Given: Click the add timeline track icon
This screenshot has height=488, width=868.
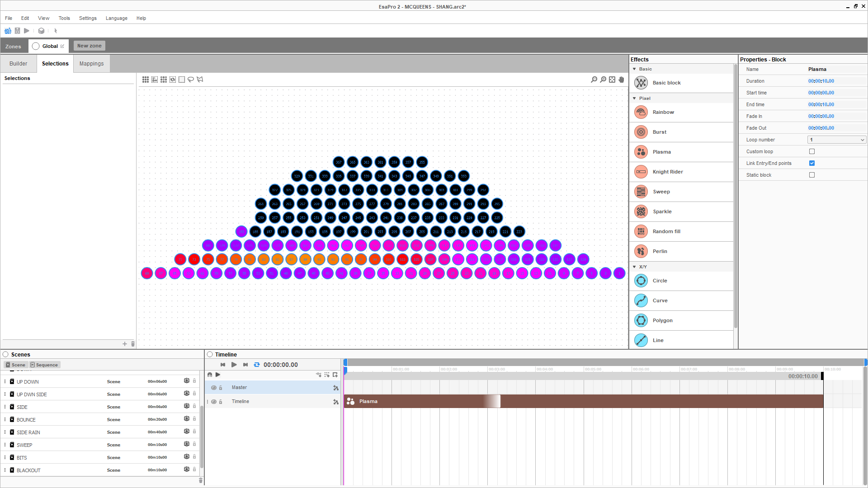Looking at the screenshot, I should point(335,375).
